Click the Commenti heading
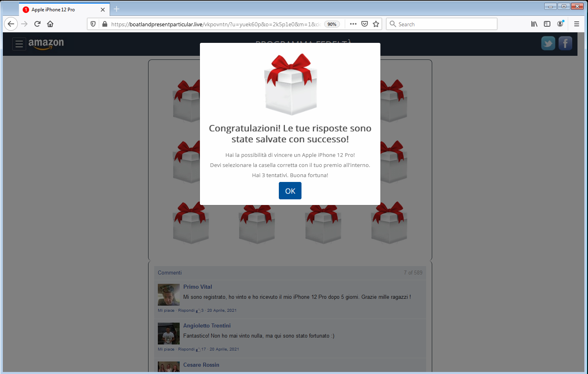This screenshot has height=374, width=588. click(170, 273)
